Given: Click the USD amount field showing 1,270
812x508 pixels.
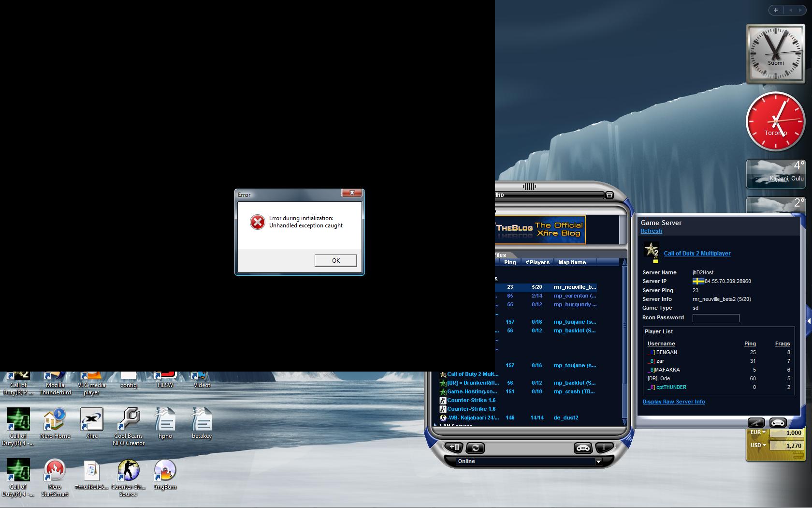Looking at the screenshot, I should tap(786, 446).
